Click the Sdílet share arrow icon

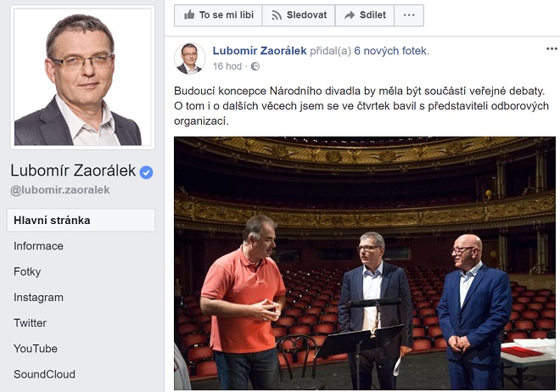[350, 15]
